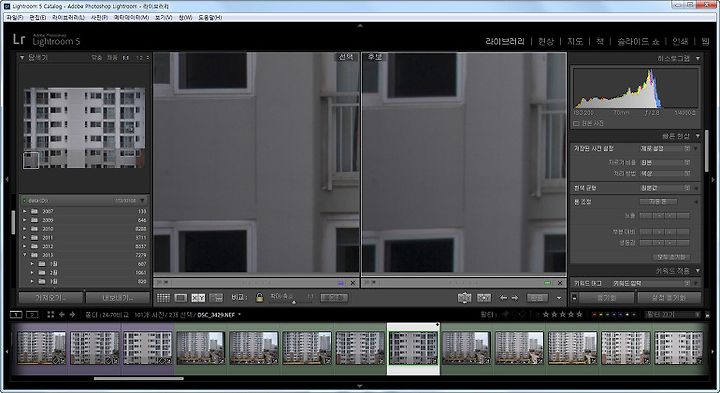Open the Photo menu
This screenshot has height=393, width=720.
(x=99, y=17)
